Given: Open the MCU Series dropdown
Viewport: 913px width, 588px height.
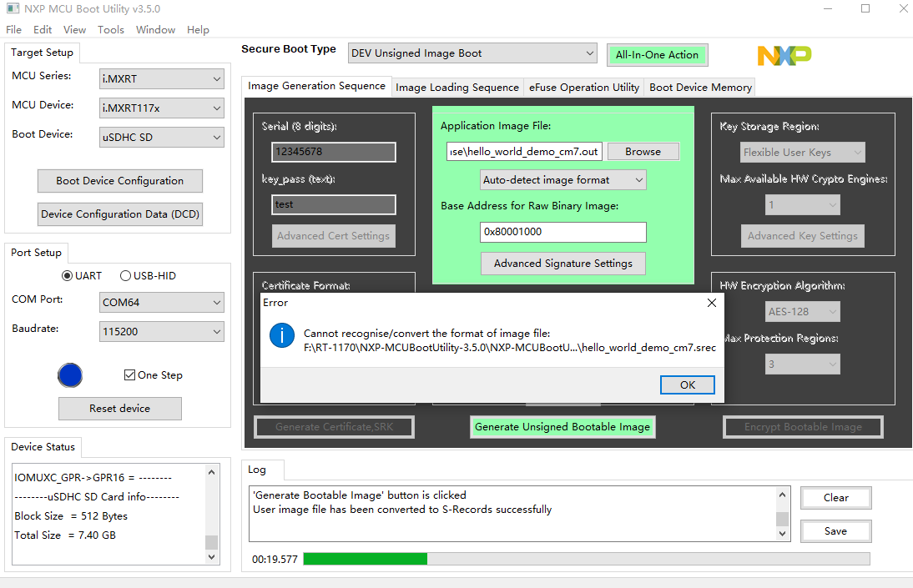Looking at the screenshot, I should [162, 78].
